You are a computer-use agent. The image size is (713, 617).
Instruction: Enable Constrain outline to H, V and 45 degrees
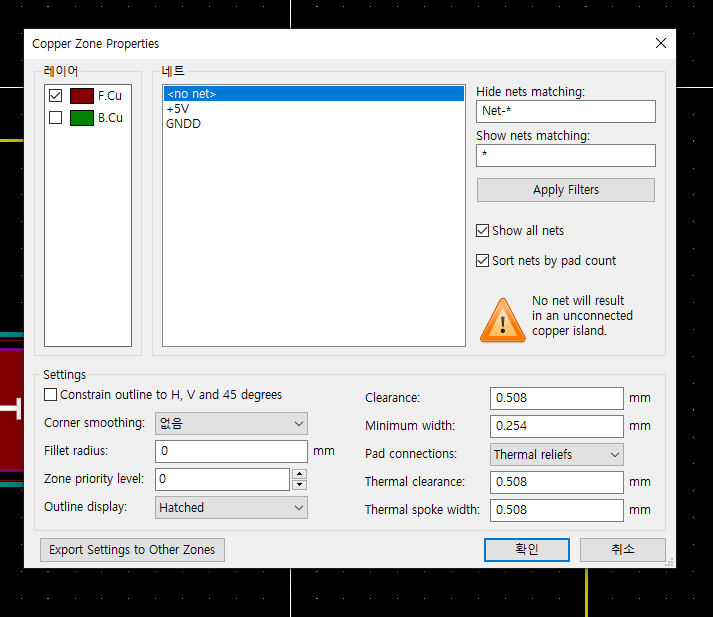50,394
